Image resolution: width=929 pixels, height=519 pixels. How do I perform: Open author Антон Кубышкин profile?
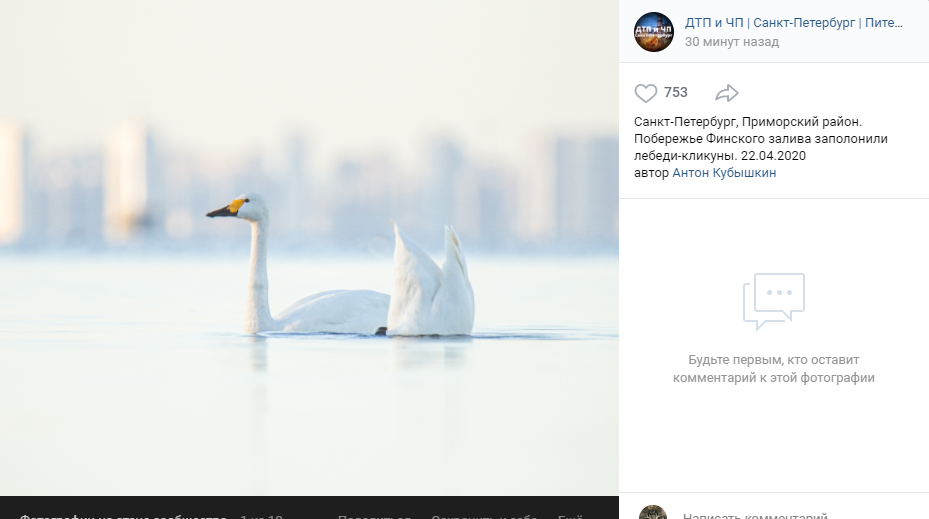pos(724,172)
